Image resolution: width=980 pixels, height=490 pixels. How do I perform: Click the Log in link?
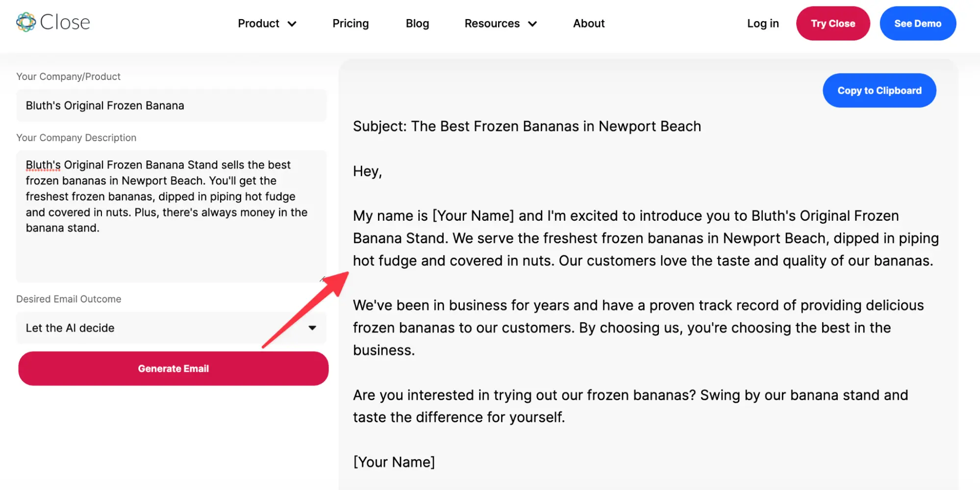762,24
